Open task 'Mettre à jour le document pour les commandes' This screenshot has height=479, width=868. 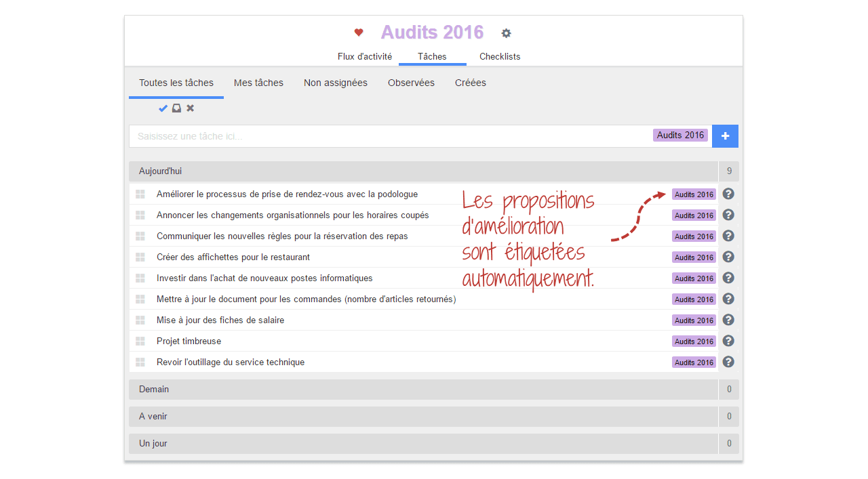click(x=307, y=299)
